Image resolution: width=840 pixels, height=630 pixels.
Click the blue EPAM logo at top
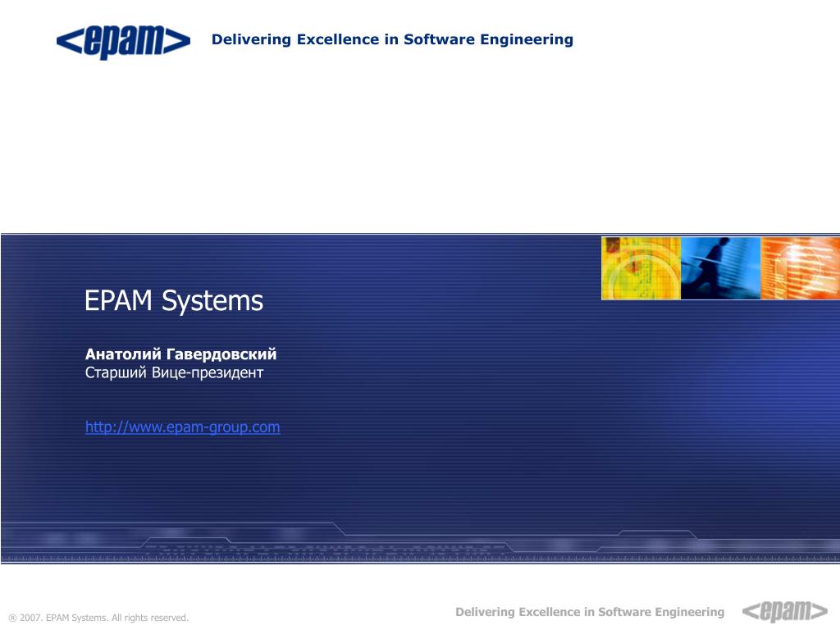click(123, 41)
